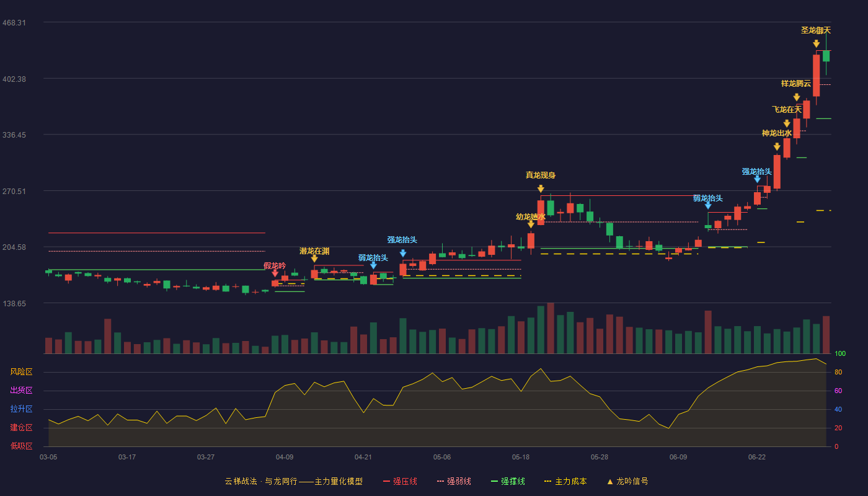Click the 100 indicator scale label
868x496 pixels.
(840, 353)
